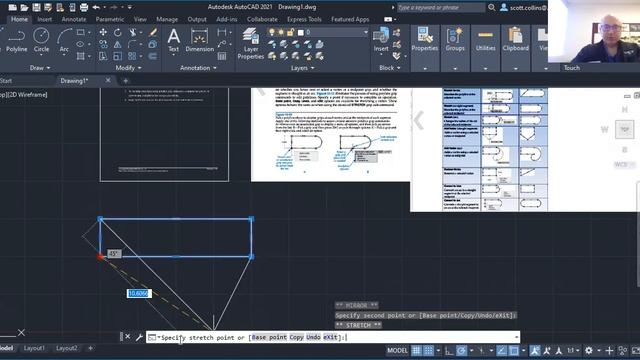Viewport: 640px width, 360px height.
Task: Expand the Annotation panel flyout
Action: [198, 68]
